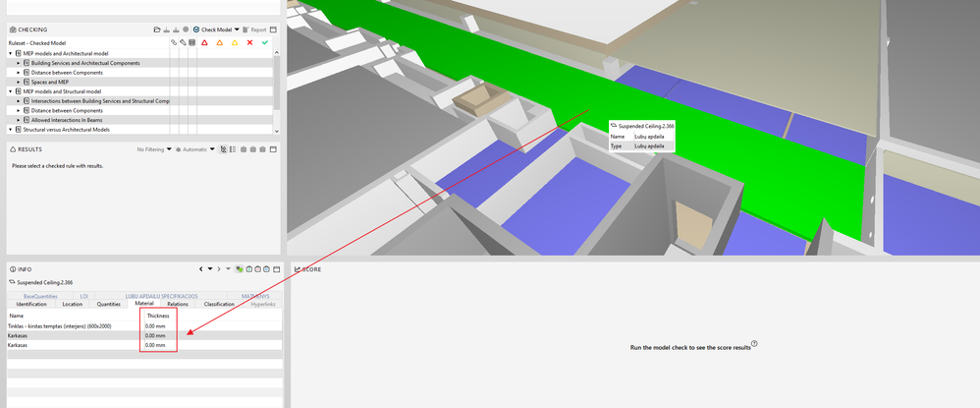Click the Checking panel scrollbar down arrow
This screenshot has width=980, height=408.
coord(276,131)
